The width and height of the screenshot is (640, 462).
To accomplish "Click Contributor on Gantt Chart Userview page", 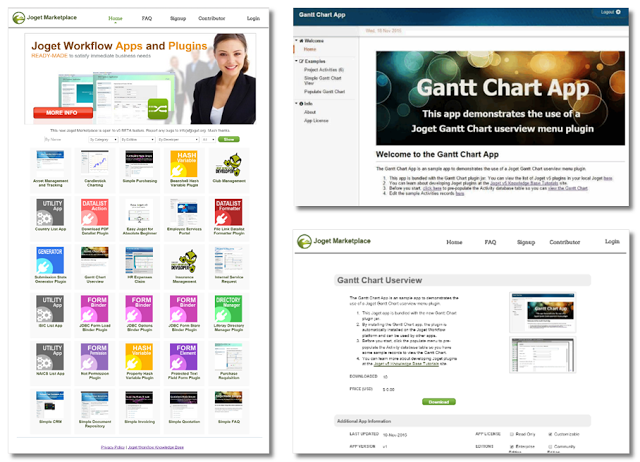I will tap(564, 242).
